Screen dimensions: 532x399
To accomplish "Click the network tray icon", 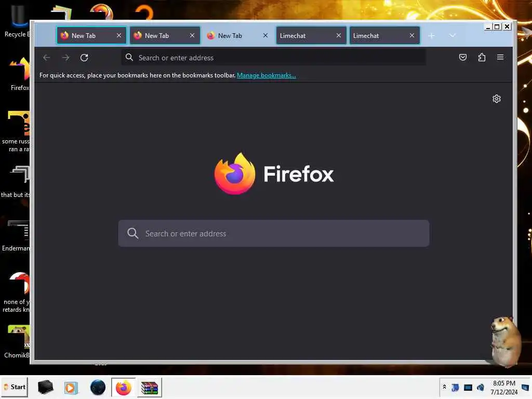I will [x=455, y=387].
